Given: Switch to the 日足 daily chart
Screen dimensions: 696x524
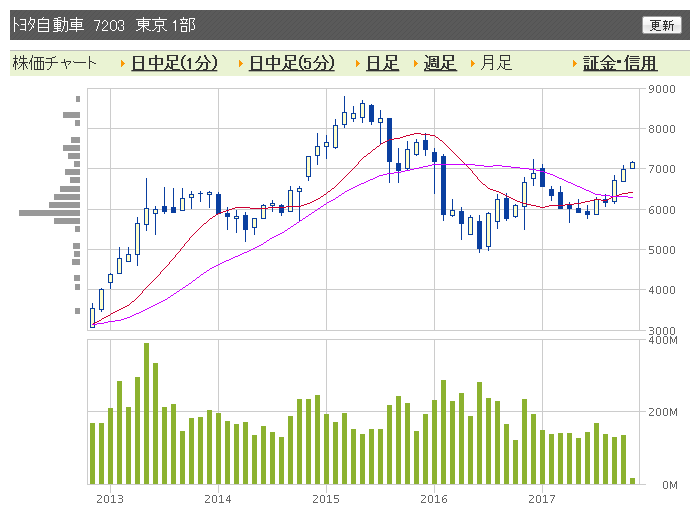Looking at the screenshot, I should [382, 63].
